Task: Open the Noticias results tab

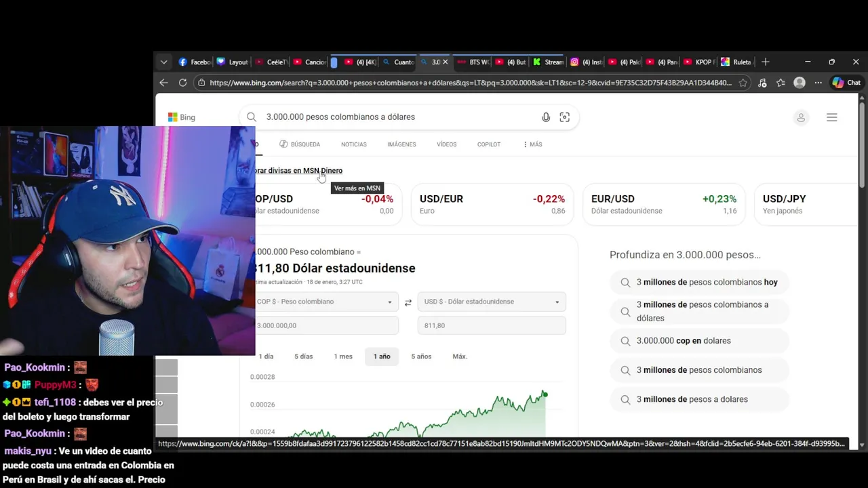Action: [x=354, y=144]
